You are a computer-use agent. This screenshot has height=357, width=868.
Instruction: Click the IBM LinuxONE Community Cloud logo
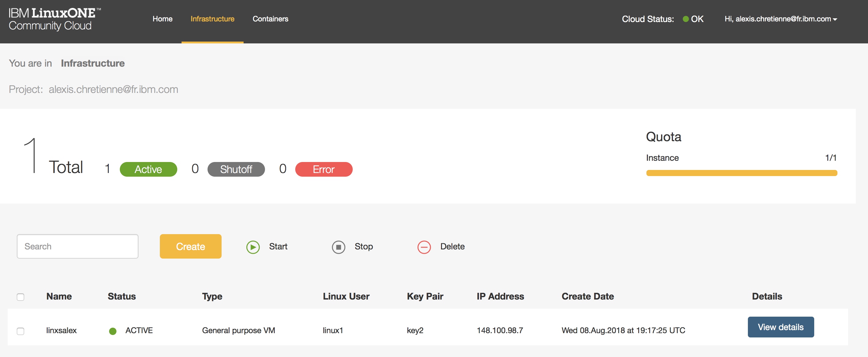click(x=54, y=19)
